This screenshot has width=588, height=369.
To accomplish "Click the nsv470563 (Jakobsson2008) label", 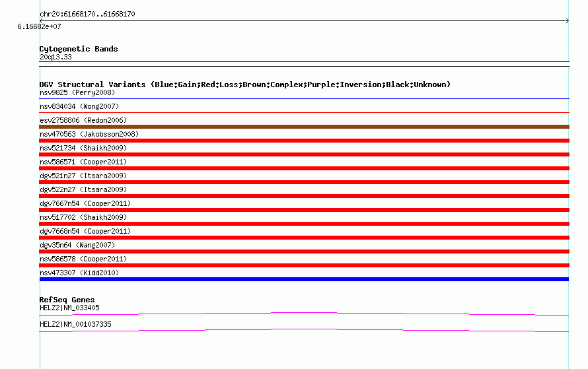I will tap(89, 134).
